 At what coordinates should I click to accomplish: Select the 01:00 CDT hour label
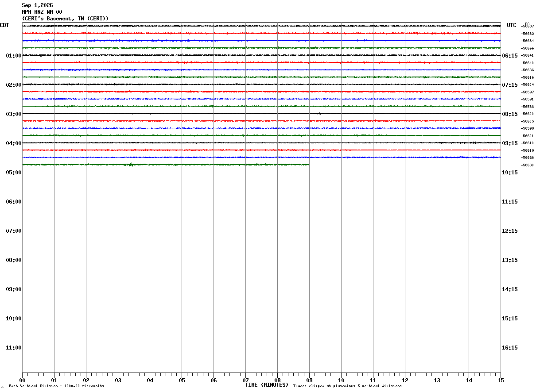[14, 56]
